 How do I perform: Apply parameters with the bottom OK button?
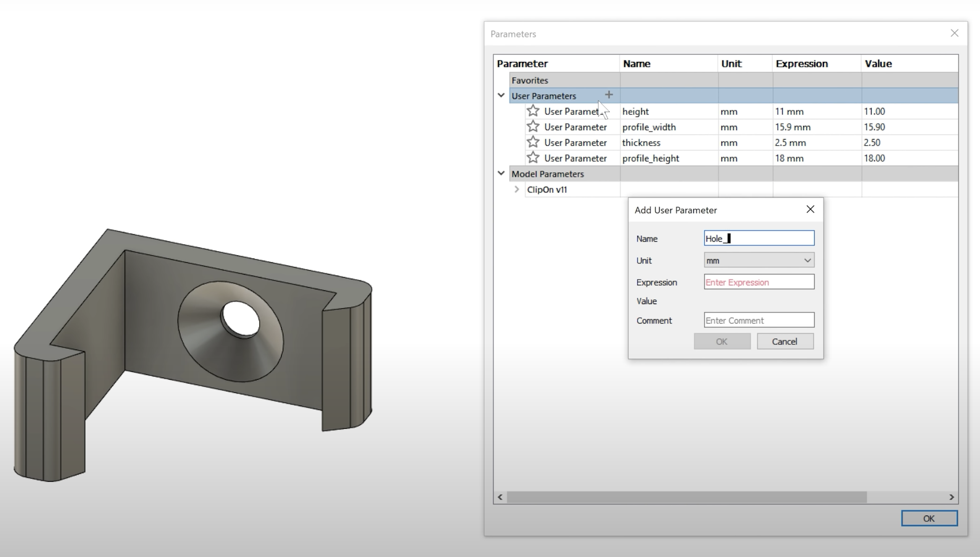point(929,518)
